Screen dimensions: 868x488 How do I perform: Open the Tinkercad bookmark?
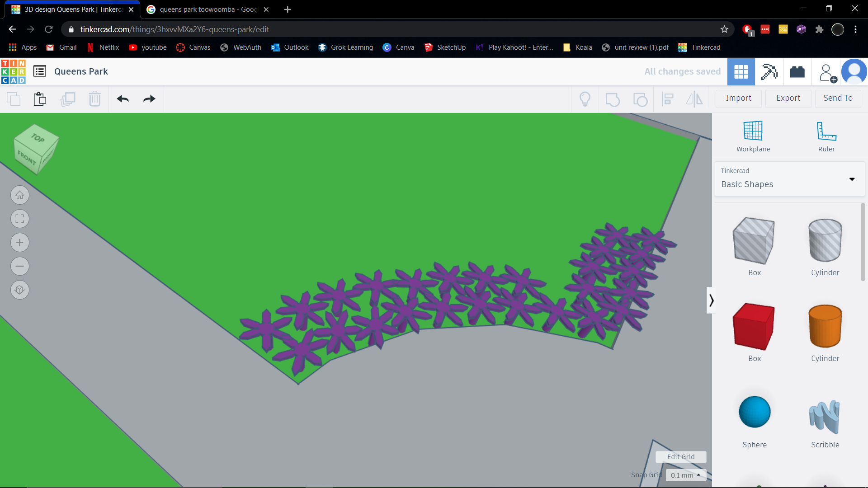pyautogui.click(x=699, y=47)
